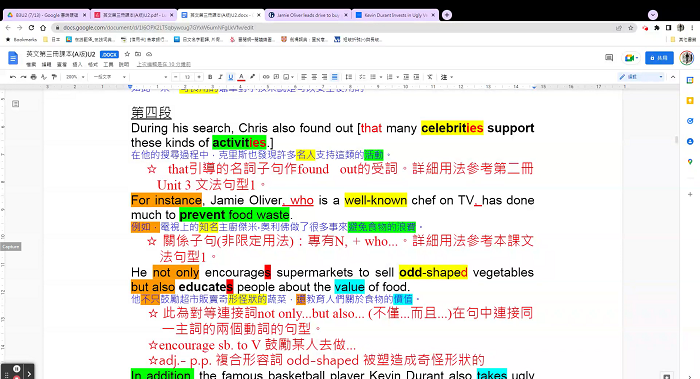This screenshot has width=700, height=379.
Task: Open the zoom level dropdown
Action: (75, 77)
